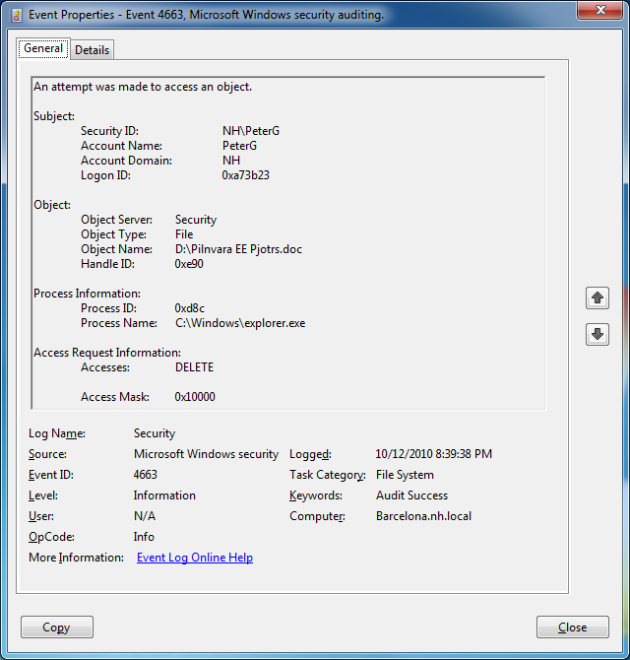The width and height of the screenshot is (630, 660).
Task: Click Task Category value File System
Action: [404, 475]
